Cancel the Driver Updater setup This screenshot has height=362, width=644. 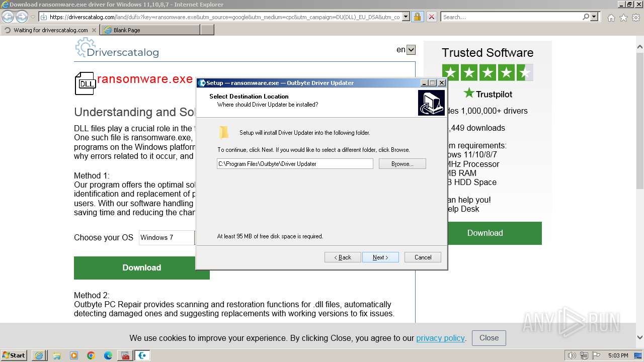click(x=423, y=257)
